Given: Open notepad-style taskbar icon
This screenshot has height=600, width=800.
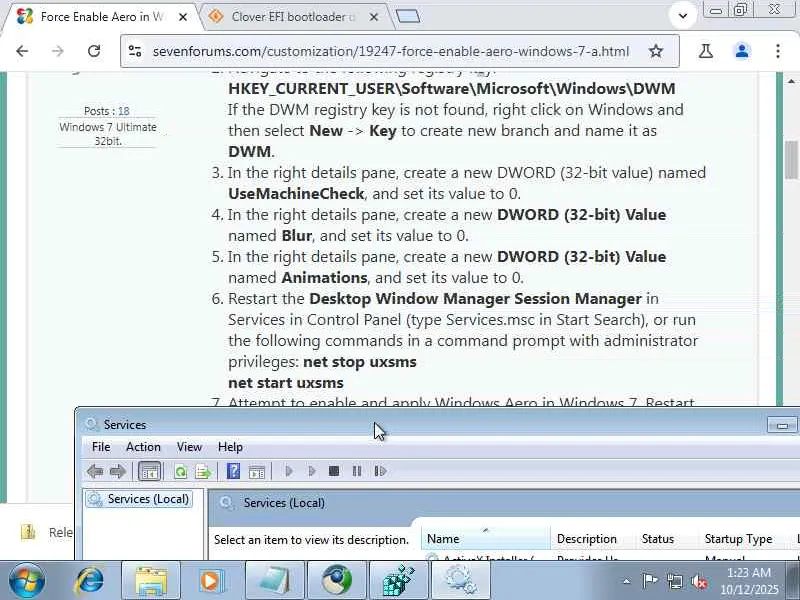Looking at the screenshot, I should point(275,581).
